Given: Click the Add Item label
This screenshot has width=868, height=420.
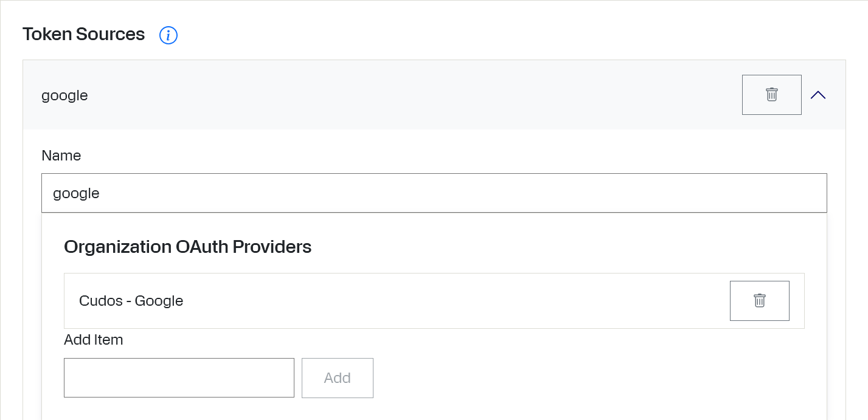Looking at the screenshot, I should 94,340.
